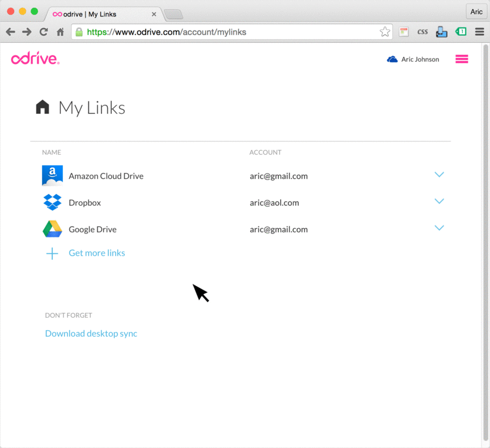Click the green extension icon with badge

pos(461,32)
